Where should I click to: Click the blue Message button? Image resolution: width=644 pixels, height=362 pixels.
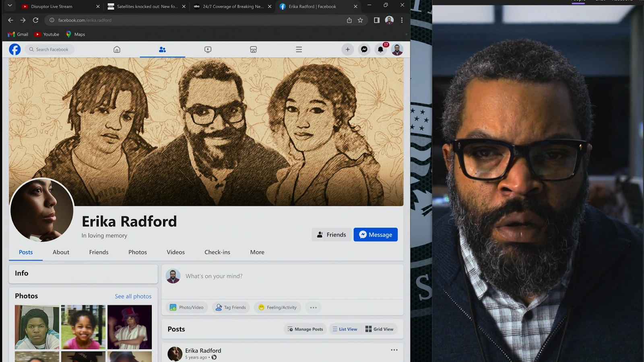point(376,234)
